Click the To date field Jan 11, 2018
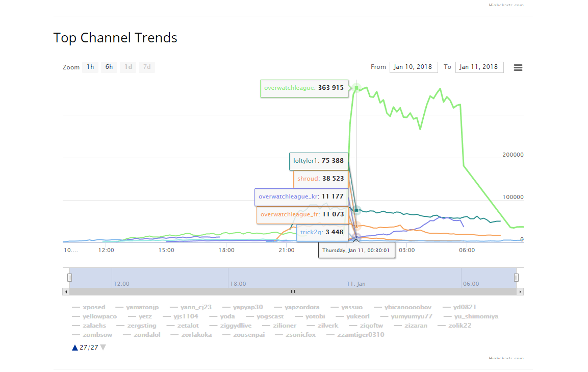 coord(479,67)
